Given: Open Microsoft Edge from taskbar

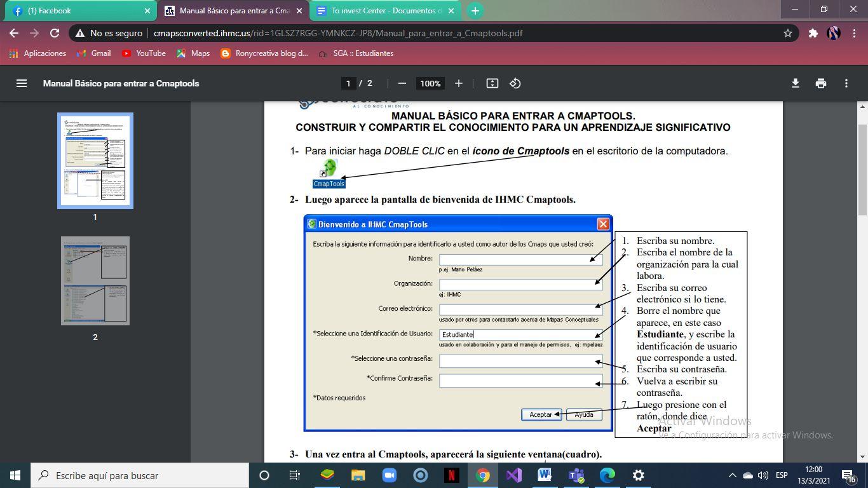Looking at the screenshot, I should pos(607,475).
